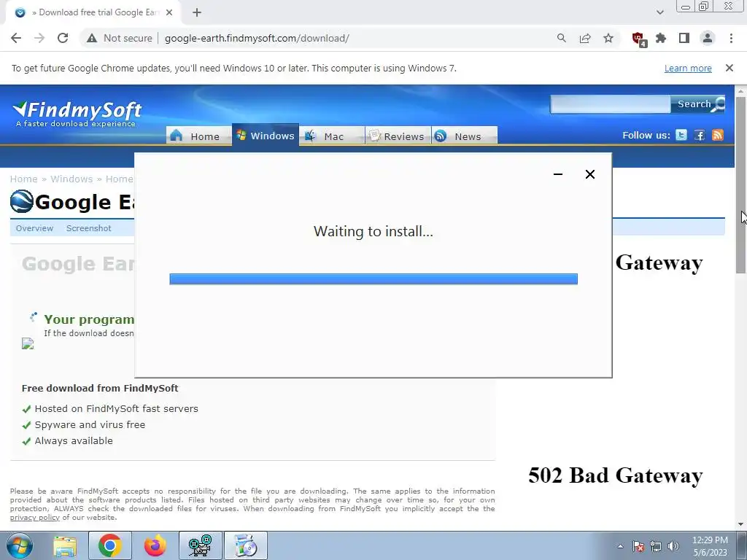Minimize the installer dialog
This screenshot has width=747, height=560.
(x=558, y=174)
